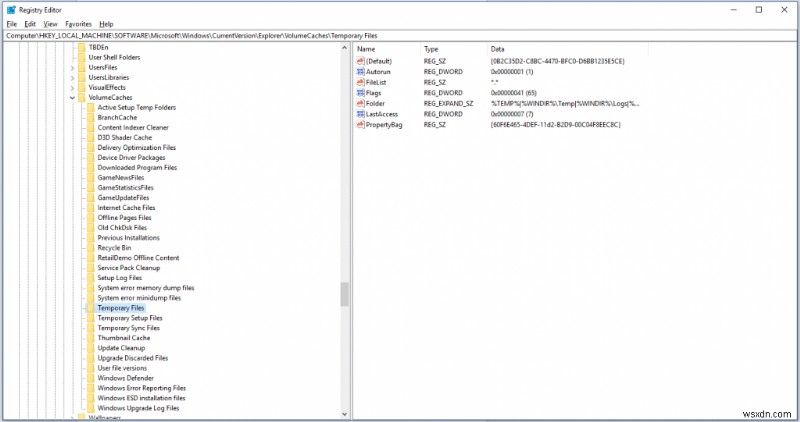Select the TBDEn folder icon
This screenshot has width=800, height=422.
tap(82, 47)
